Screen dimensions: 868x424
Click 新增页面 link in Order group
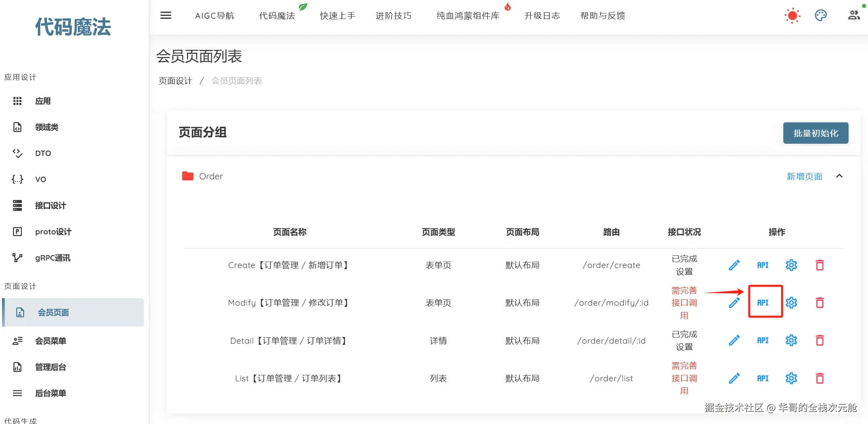[x=804, y=177]
